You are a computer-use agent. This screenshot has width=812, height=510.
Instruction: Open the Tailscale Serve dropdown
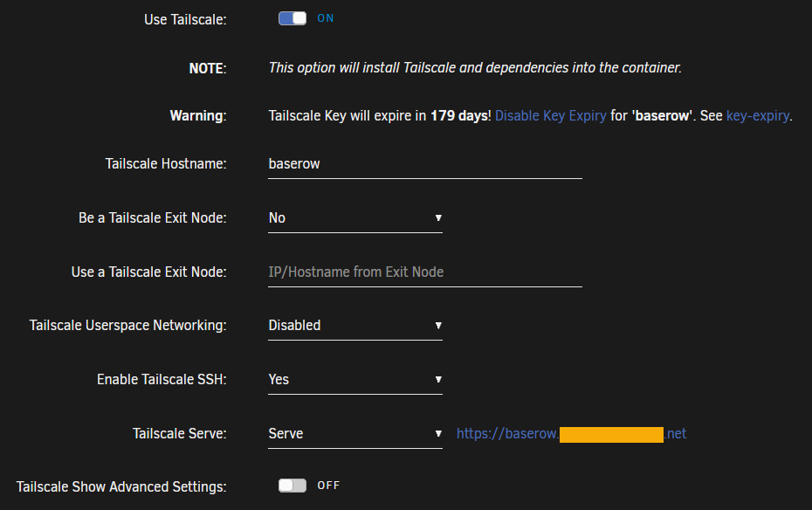coord(355,433)
